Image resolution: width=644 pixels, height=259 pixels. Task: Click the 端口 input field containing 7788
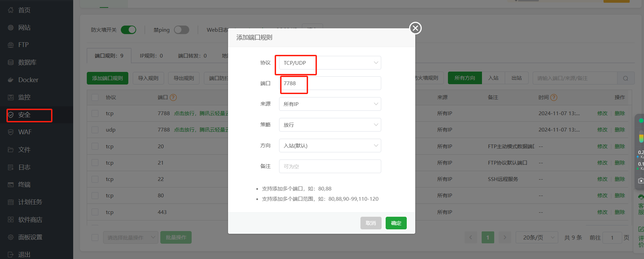(x=330, y=83)
